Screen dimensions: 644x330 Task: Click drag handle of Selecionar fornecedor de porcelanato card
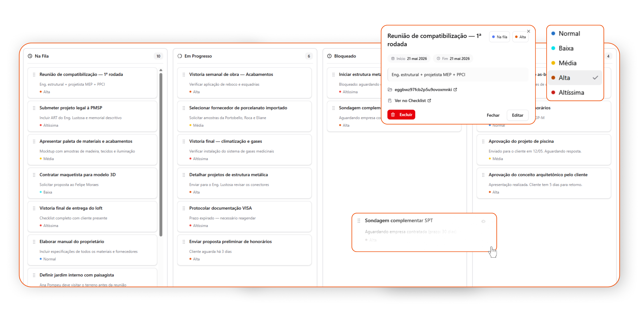[x=184, y=108]
